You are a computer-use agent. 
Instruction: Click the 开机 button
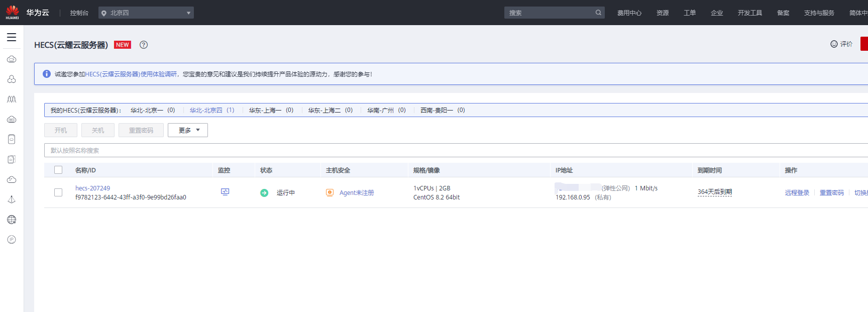pyautogui.click(x=61, y=130)
